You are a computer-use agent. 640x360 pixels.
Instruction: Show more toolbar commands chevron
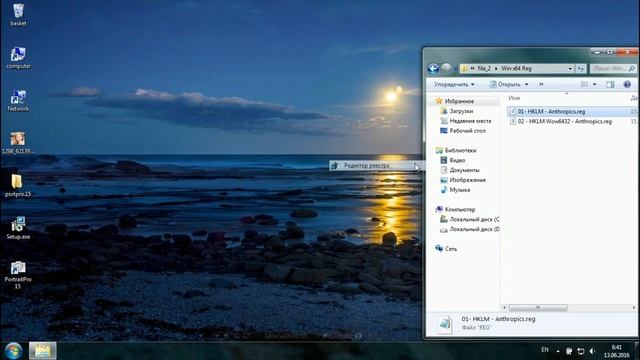(541, 84)
